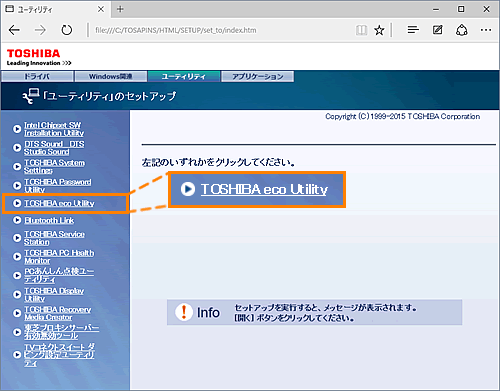Open TOSHIBA PC Health Monitor link
The width and height of the screenshot is (500, 391).
tap(59, 257)
